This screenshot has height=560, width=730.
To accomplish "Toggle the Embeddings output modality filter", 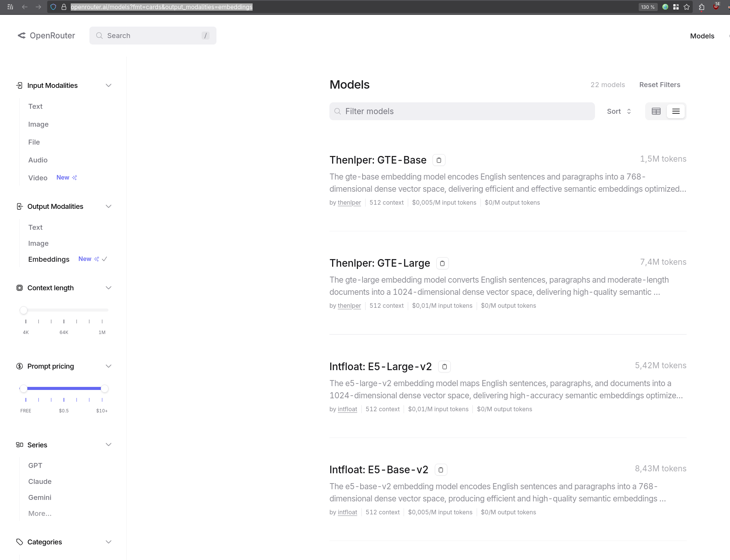I will pyautogui.click(x=49, y=259).
